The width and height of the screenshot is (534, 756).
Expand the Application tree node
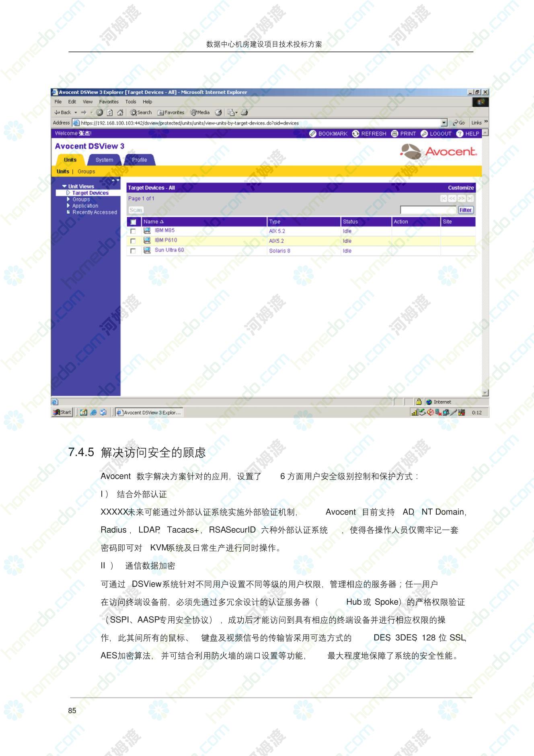68,206
